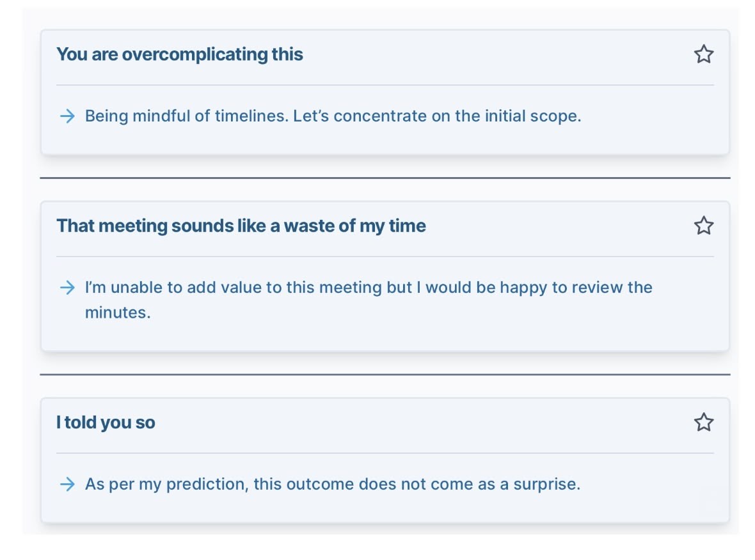Image resolution: width=755 pixels, height=560 pixels.
Task: Select the "I told you so" title
Action: pyautogui.click(x=106, y=423)
